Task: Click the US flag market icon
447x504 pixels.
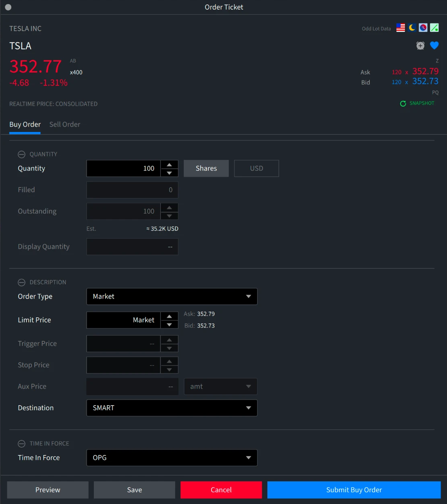Action: (x=400, y=28)
